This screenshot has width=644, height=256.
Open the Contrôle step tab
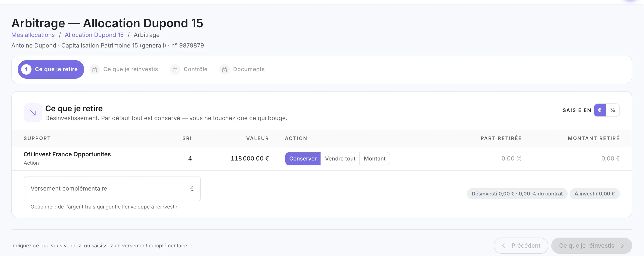pos(189,69)
